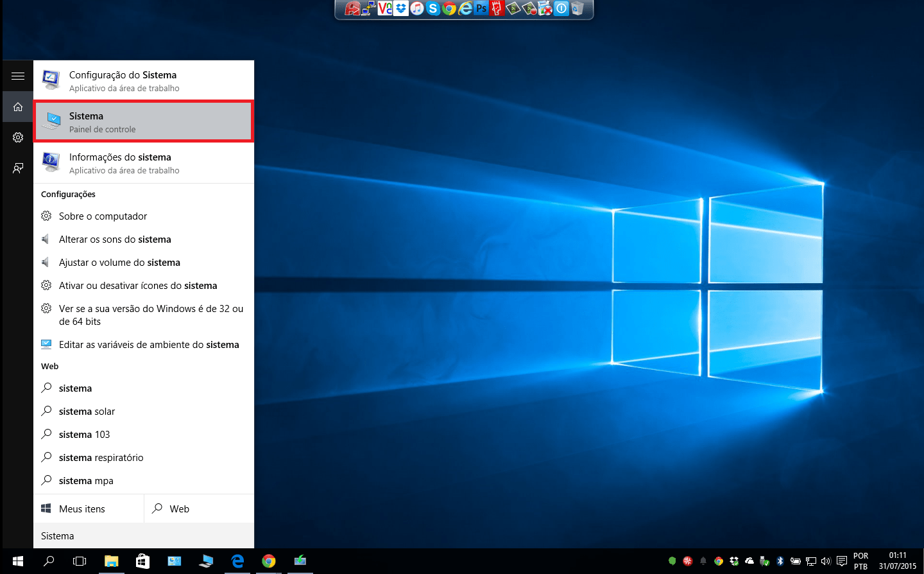Open the 32 or 64 bits Windows version setting
This screenshot has width=924, height=574.
click(144, 315)
